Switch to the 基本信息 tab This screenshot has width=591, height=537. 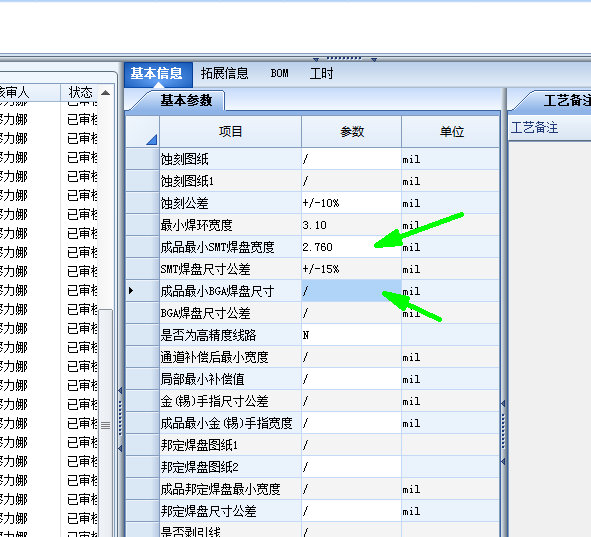[x=158, y=74]
